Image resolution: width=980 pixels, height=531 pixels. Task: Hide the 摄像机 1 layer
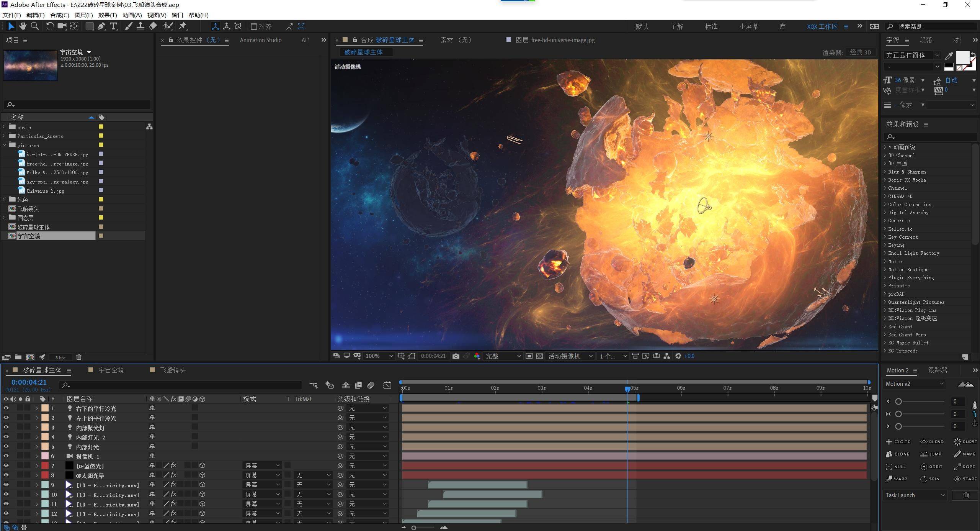pos(6,456)
